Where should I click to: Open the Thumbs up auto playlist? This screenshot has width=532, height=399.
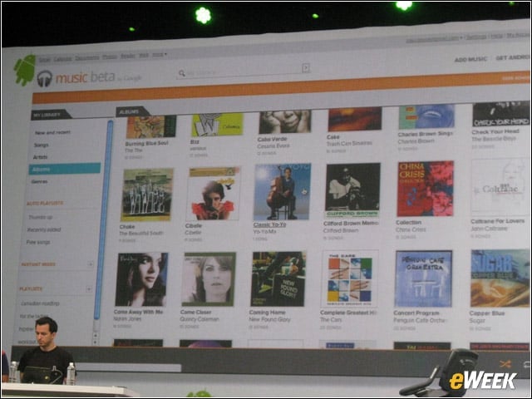tap(40, 217)
